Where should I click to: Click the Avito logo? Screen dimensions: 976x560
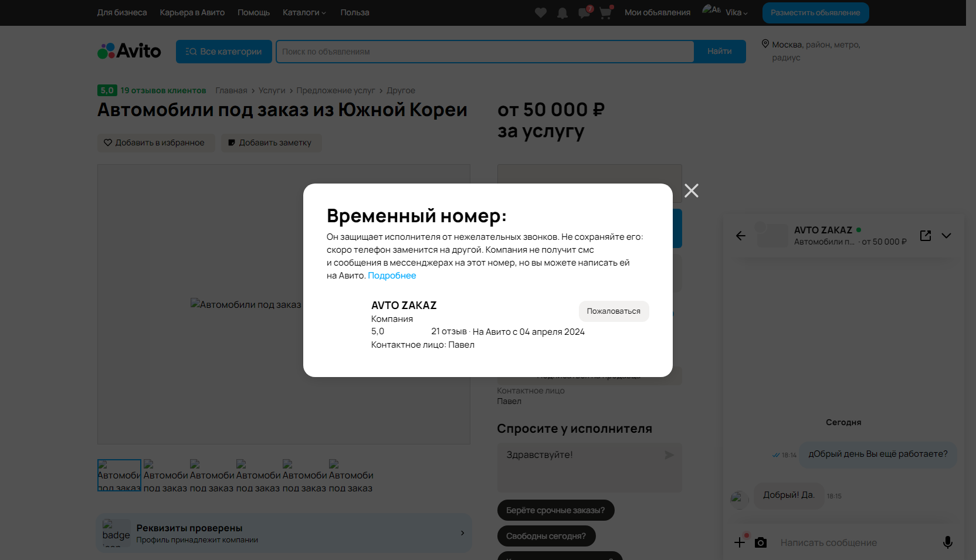[129, 51]
